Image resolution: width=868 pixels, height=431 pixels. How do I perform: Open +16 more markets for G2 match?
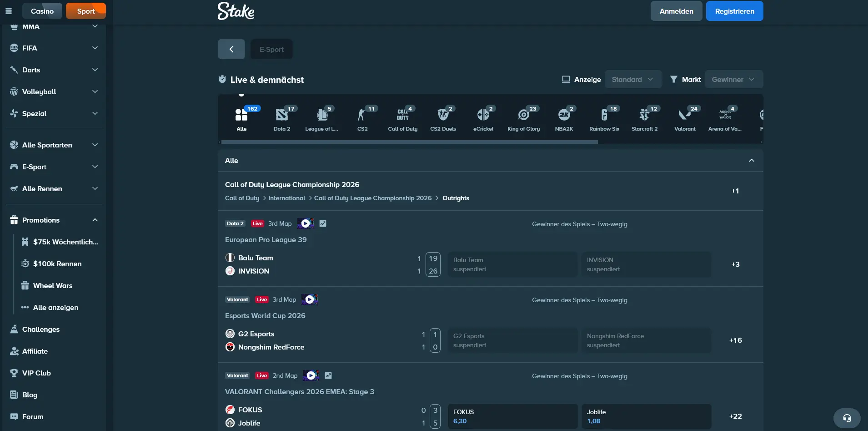pyautogui.click(x=735, y=340)
